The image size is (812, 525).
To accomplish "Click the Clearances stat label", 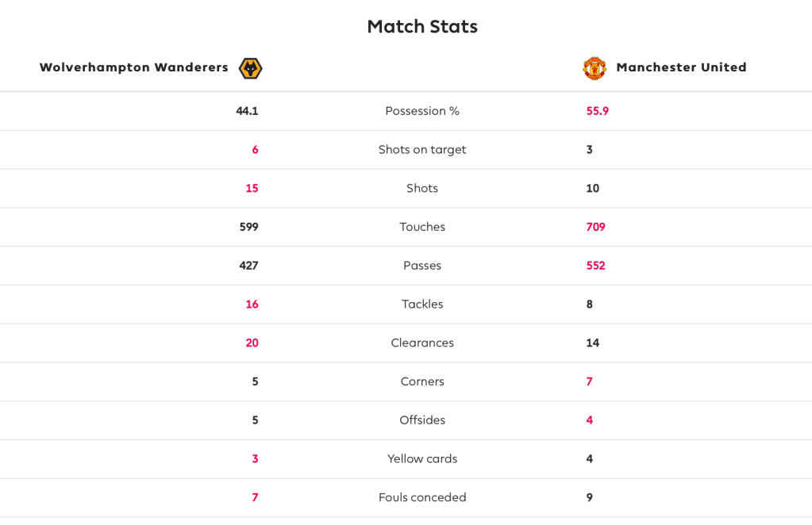I will (422, 343).
